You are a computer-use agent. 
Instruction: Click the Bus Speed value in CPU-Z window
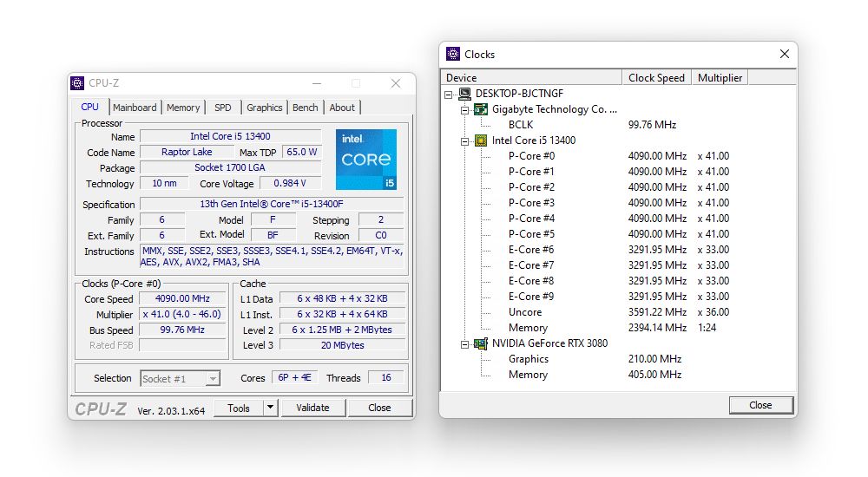point(182,330)
